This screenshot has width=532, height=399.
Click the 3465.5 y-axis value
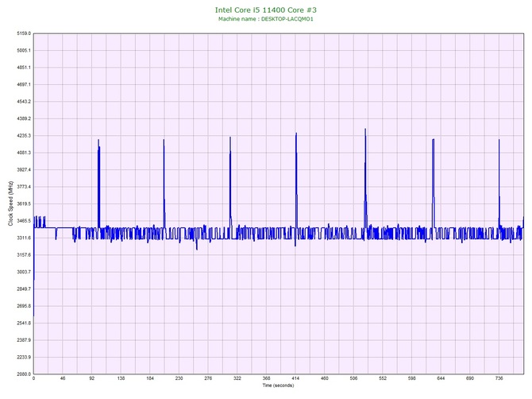[24, 221]
